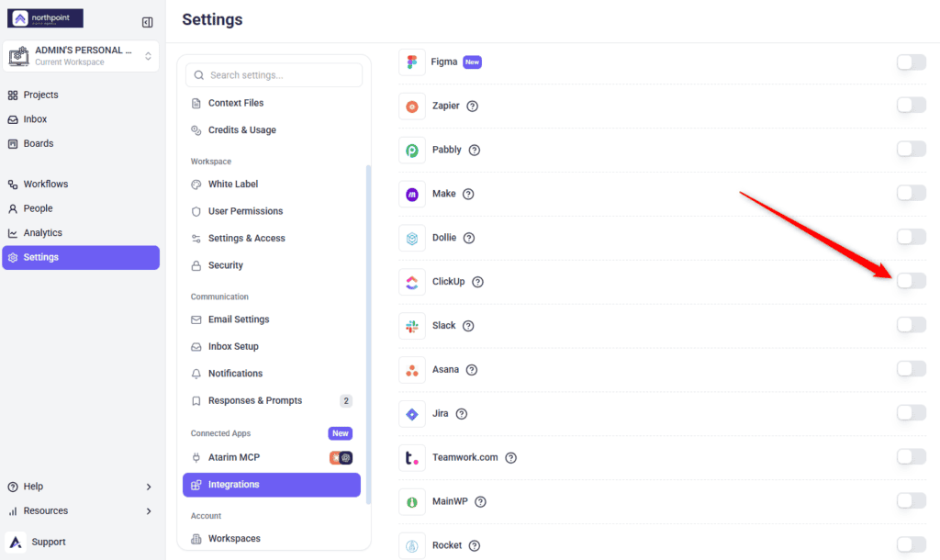
Task: Click the Asana integration logo
Action: click(412, 370)
